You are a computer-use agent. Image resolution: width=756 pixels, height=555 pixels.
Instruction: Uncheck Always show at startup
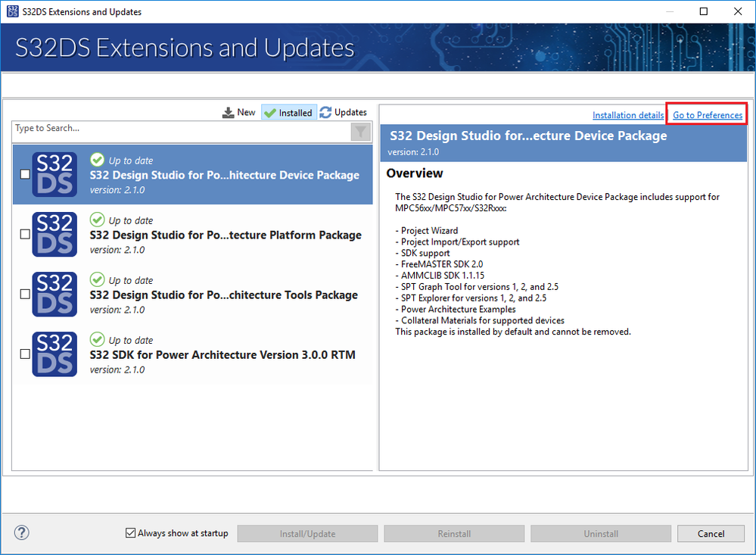130,533
